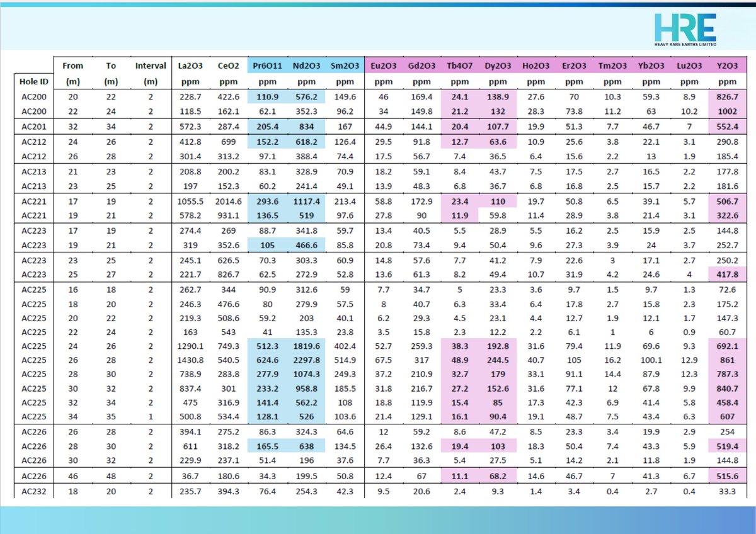Select the 'Interval' column header
The image size is (756, 534).
151,65
